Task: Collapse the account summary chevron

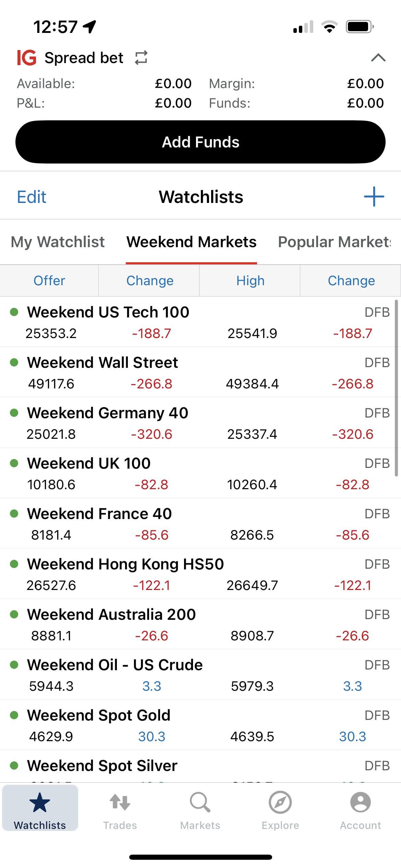Action: pyautogui.click(x=378, y=58)
